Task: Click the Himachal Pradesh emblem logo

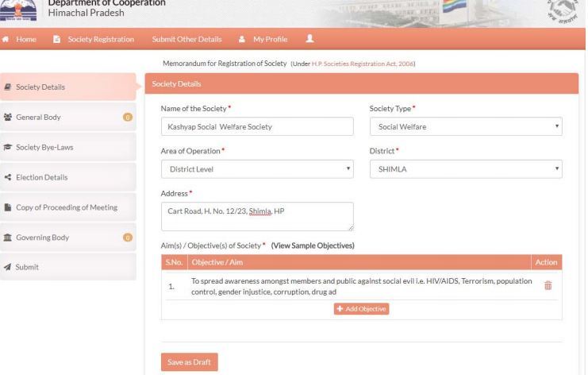Action: [18, 10]
